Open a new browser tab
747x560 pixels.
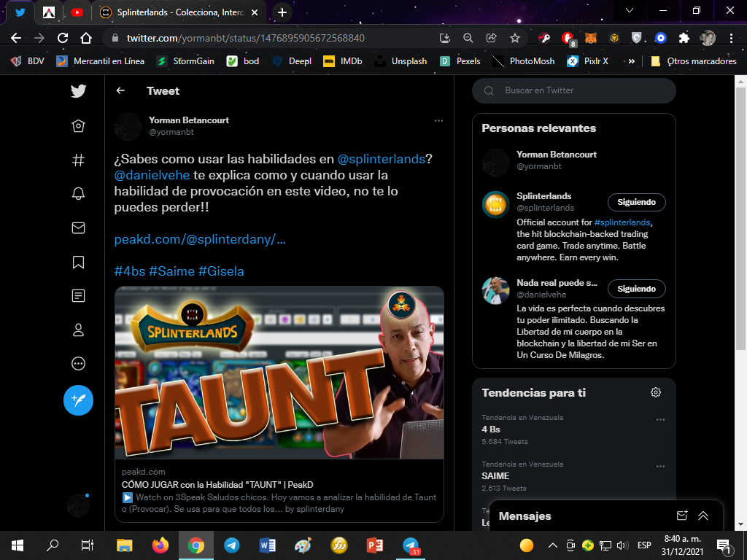click(282, 12)
